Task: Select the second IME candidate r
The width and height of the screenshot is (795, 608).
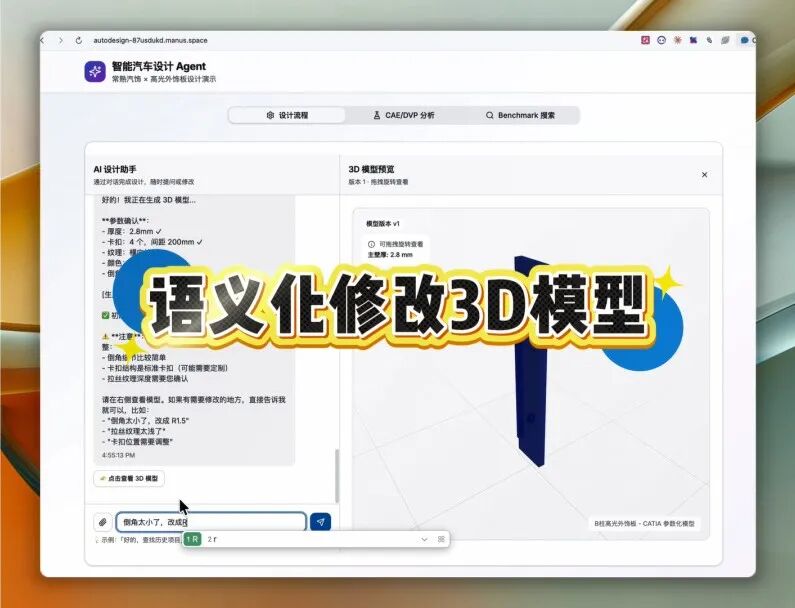Action: coord(212,539)
